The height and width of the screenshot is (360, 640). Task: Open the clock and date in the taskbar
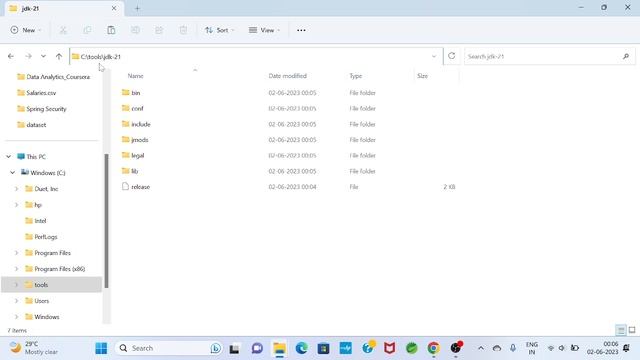tap(602, 348)
